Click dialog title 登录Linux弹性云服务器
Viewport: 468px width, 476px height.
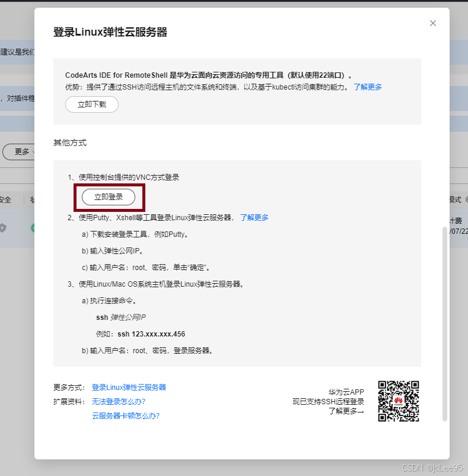(110, 32)
